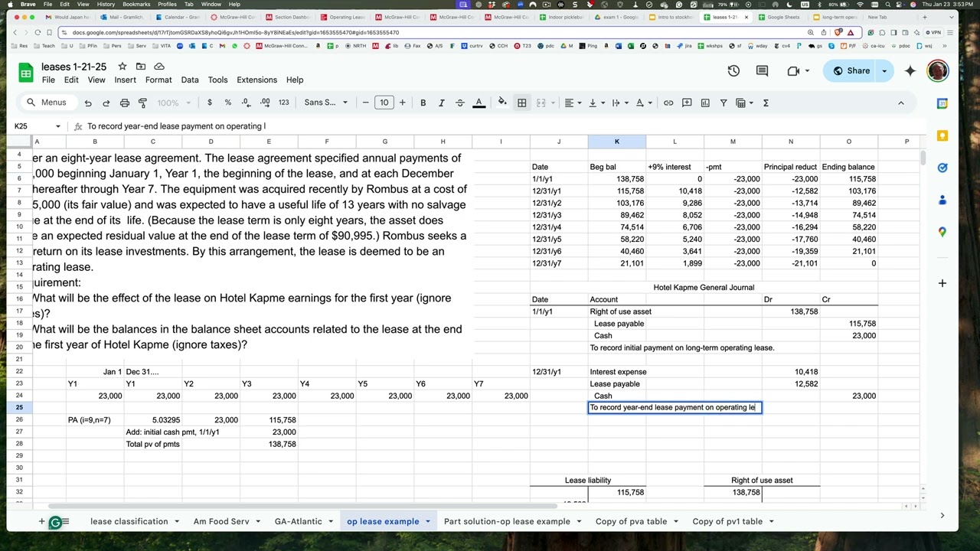Open the Meet video call icon
The image size is (980, 551).
(797, 70)
